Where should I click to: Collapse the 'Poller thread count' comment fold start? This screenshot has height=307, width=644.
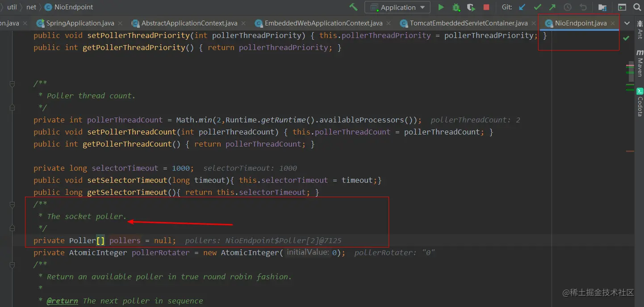13,84
